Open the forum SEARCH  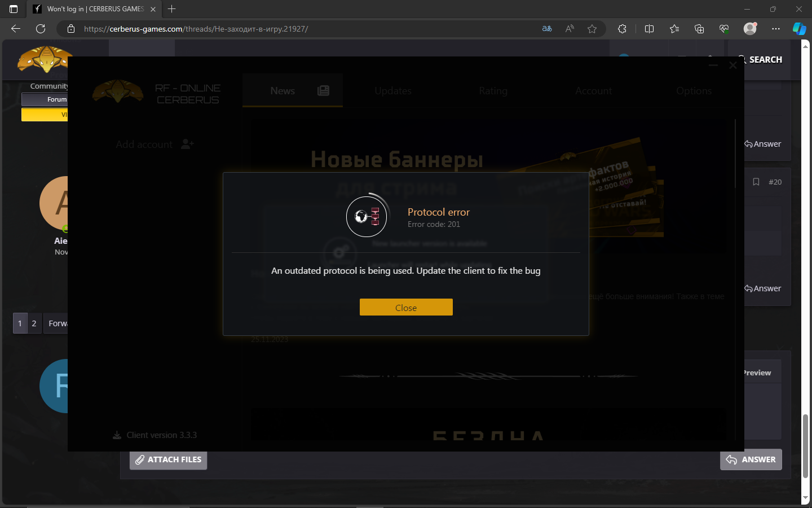(760, 60)
